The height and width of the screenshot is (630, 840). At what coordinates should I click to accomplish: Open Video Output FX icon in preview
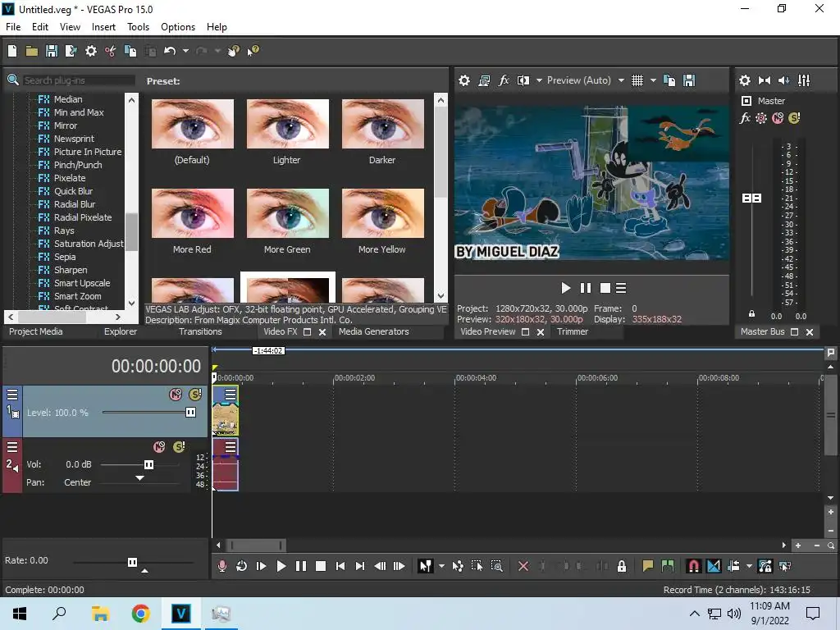(504, 80)
